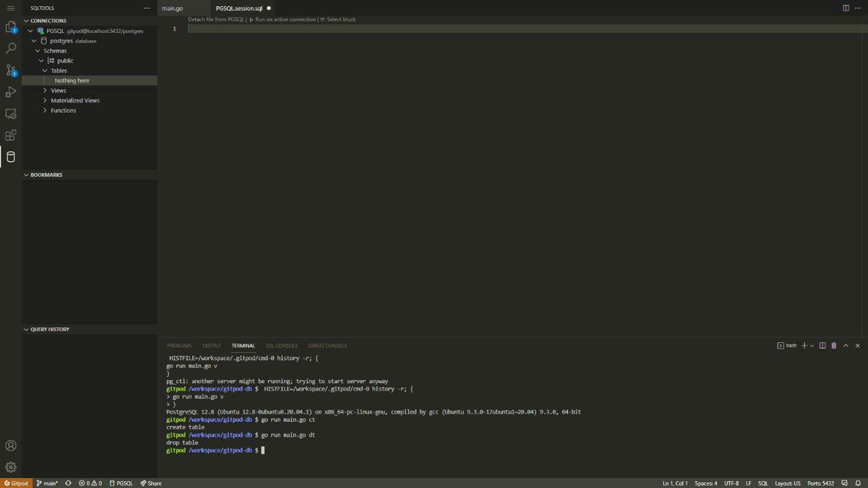Kill the terminal with trash icon
Viewport: 868px width, 488px height.
point(834,345)
